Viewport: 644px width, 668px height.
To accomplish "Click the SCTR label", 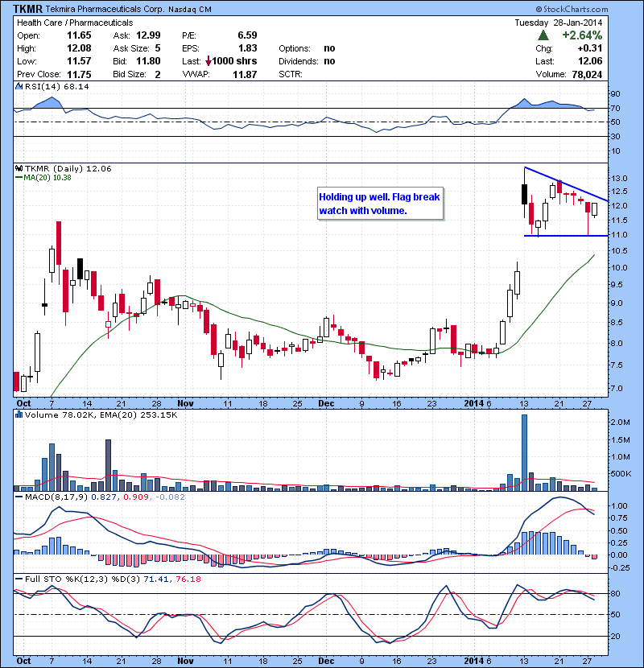I will (x=291, y=75).
